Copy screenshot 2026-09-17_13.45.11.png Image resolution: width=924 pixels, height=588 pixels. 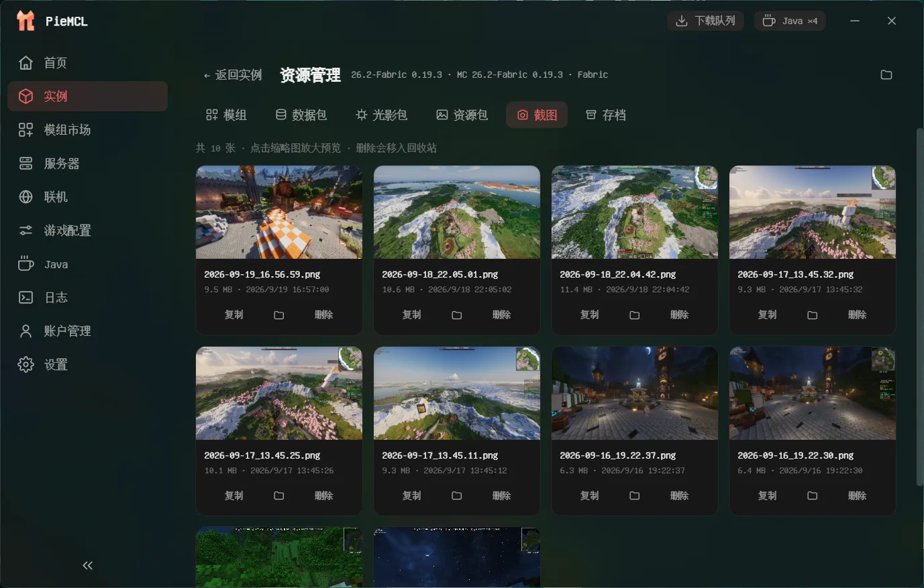[411, 495]
